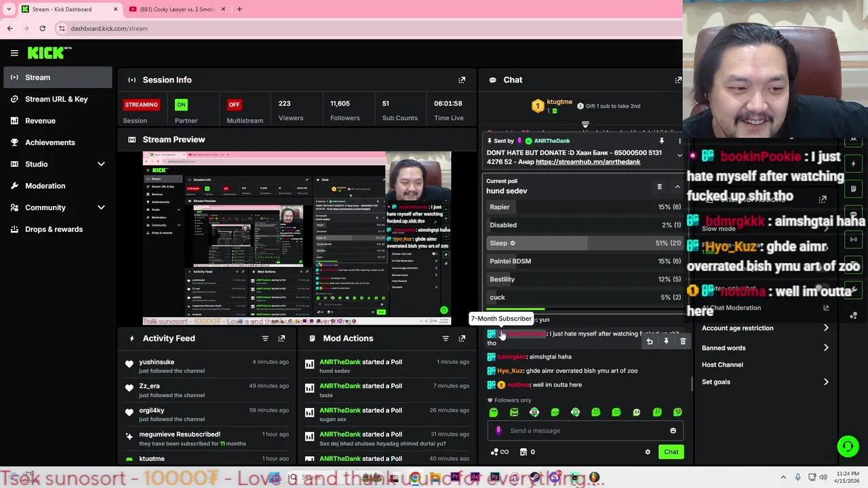
Task: Open the streamhub.mn donation link
Action: pyautogui.click(x=588, y=162)
